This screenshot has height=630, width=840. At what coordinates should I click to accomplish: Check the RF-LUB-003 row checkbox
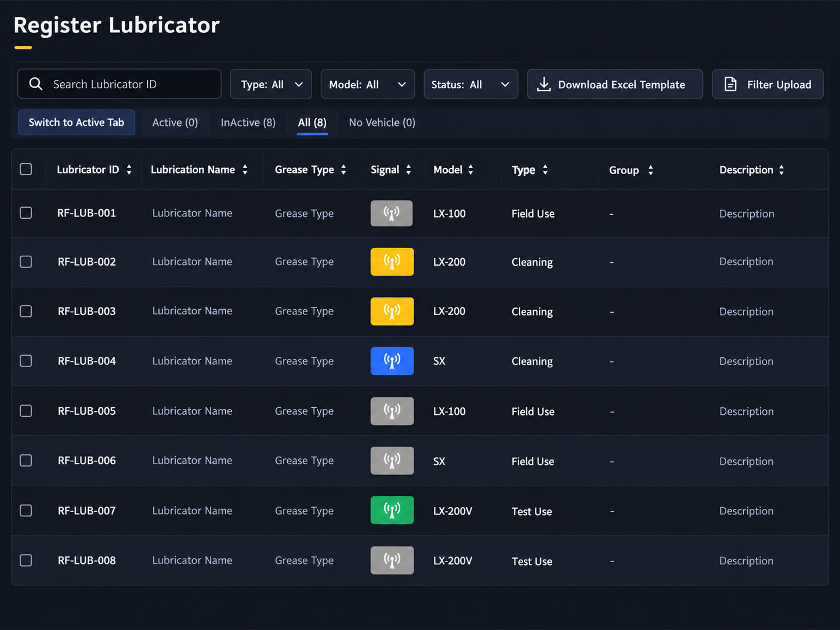[x=26, y=312]
